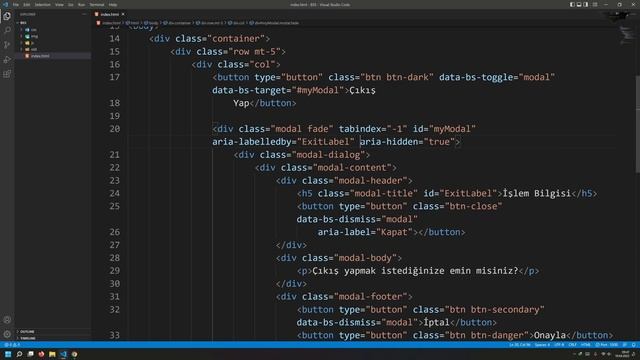Open notifications bell in status bar
Viewport: 640px width, 360px height.
click(634, 345)
